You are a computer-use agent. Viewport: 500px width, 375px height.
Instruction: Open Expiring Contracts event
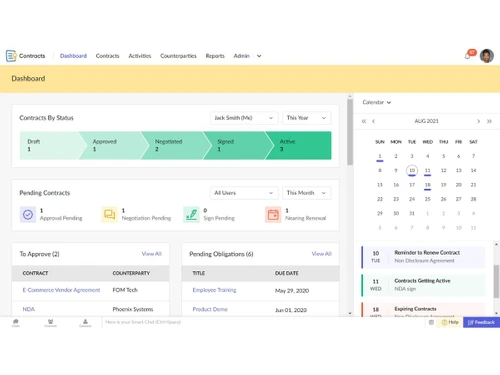coord(423,310)
